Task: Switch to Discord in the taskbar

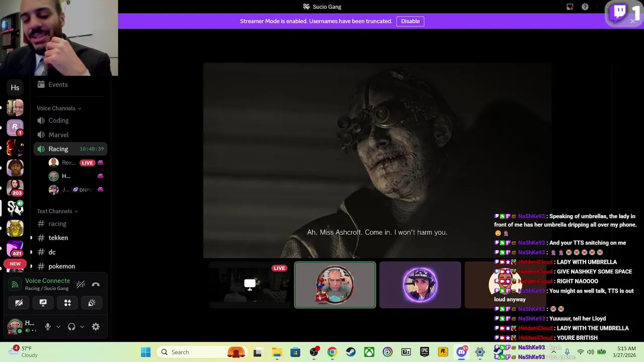Action: click(x=461, y=352)
